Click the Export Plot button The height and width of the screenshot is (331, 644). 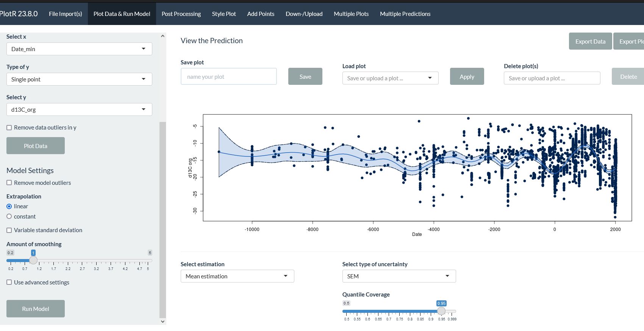pos(630,41)
